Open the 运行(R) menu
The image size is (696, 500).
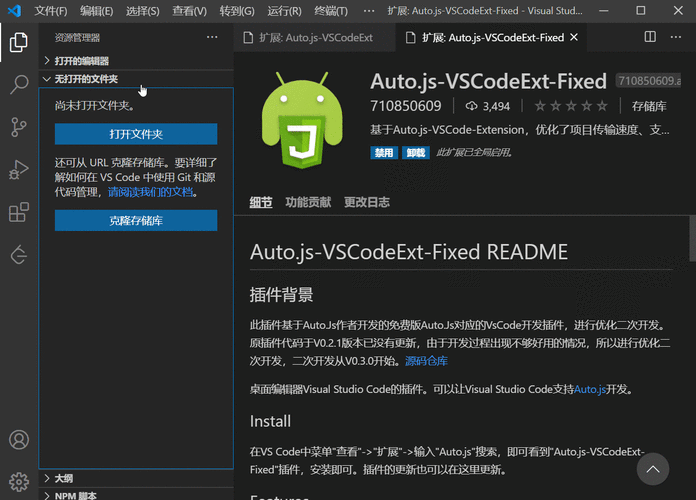tap(285, 11)
